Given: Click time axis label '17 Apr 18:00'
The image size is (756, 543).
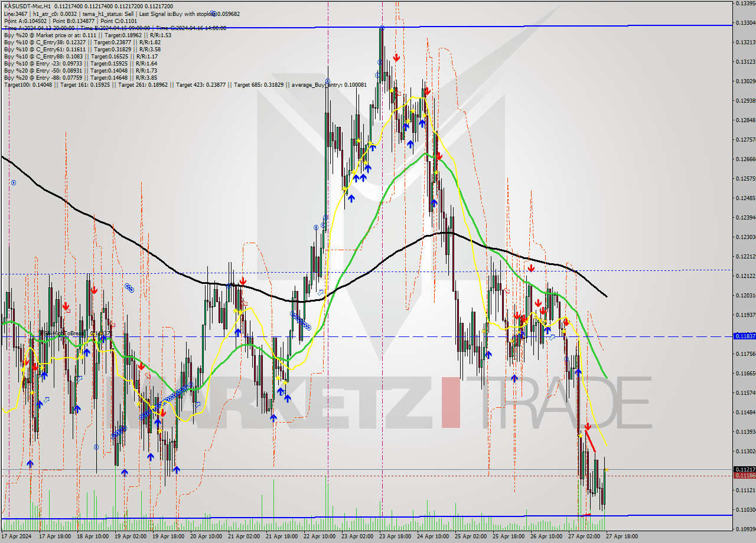Looking at the screenshot, I should (x=56, y=537).
